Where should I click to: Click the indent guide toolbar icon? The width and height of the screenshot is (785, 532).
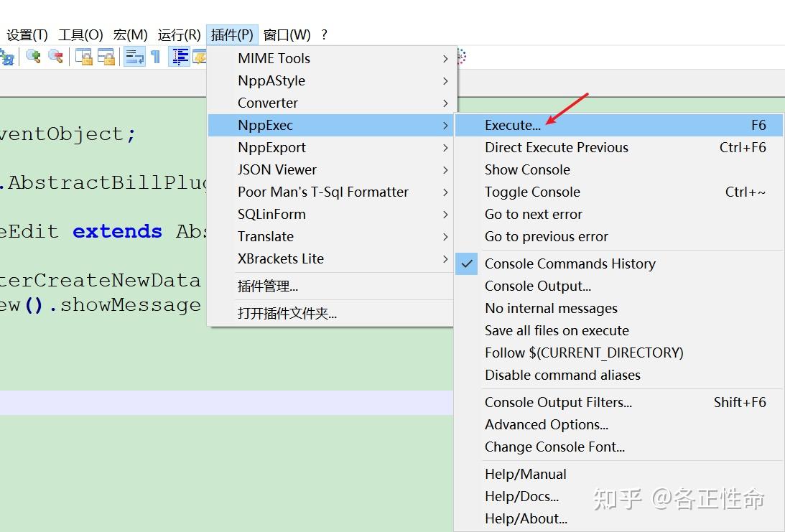(x=180, y=57)
